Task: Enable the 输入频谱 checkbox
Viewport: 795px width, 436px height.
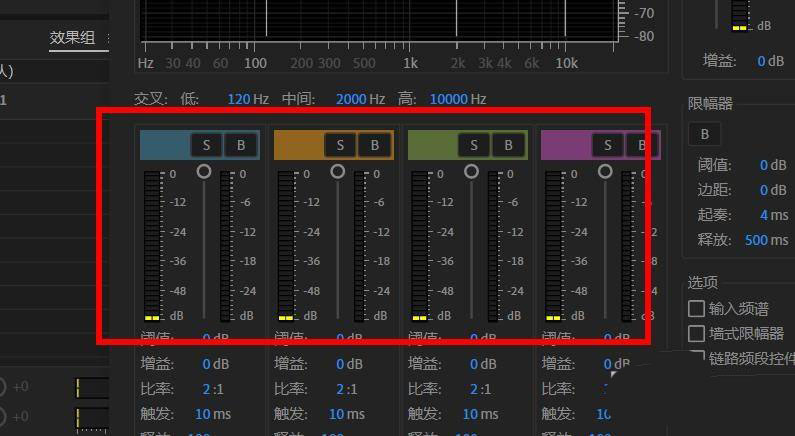Action: click(x=697, y=309)
